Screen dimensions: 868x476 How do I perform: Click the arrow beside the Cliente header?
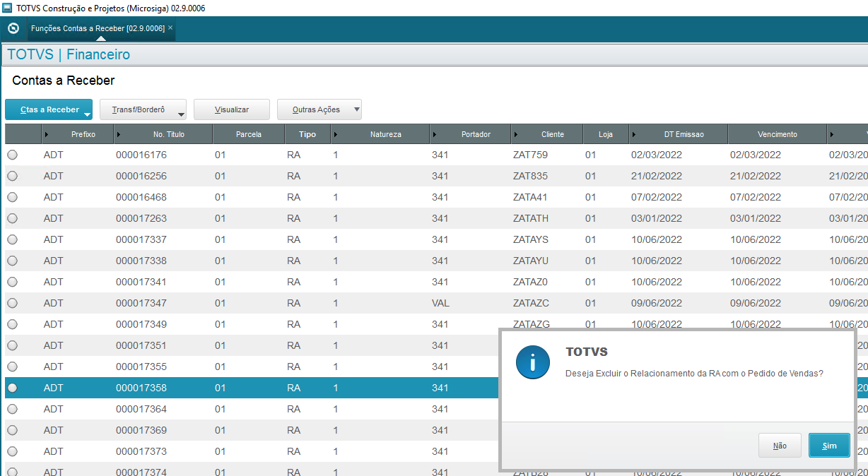click(x=516, y=134)
